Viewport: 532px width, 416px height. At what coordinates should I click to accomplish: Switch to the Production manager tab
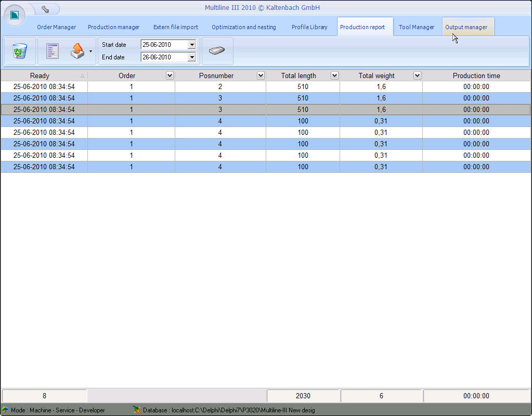pyautogui.click(x=114, y=27)
